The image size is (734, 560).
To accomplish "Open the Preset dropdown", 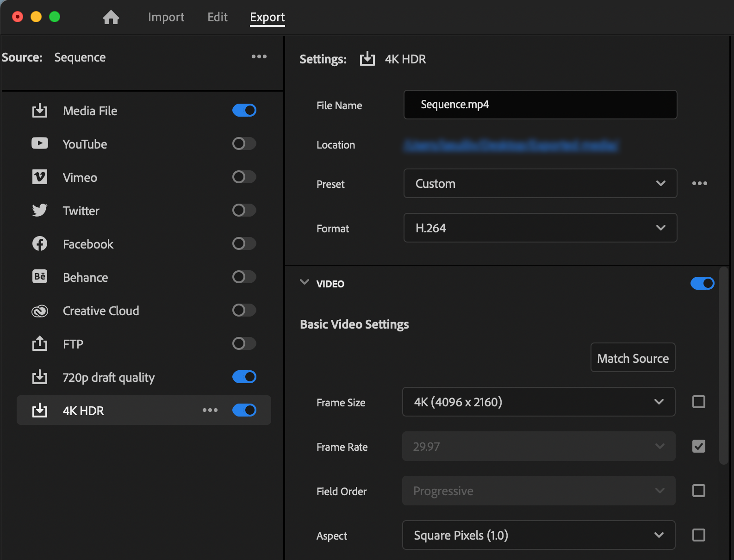I will pyautogui.click(x=540, y=183).
